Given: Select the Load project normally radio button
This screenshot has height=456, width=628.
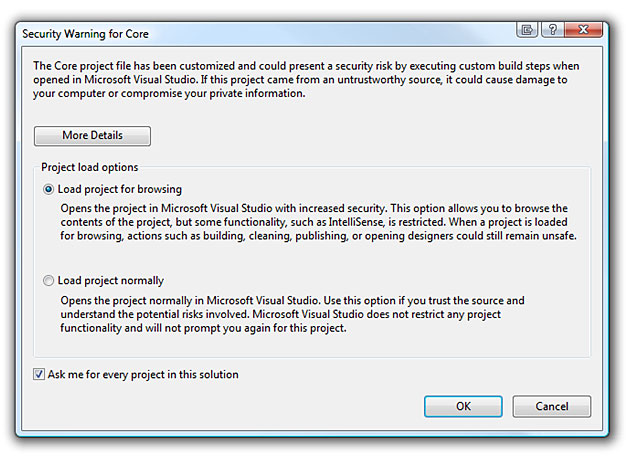Looking at the screenshot, I should [48, 281].
